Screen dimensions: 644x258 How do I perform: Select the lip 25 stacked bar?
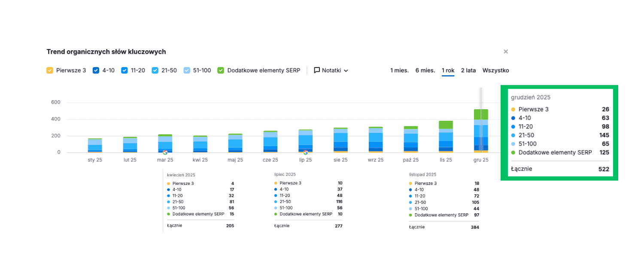(x=306, y=141)
